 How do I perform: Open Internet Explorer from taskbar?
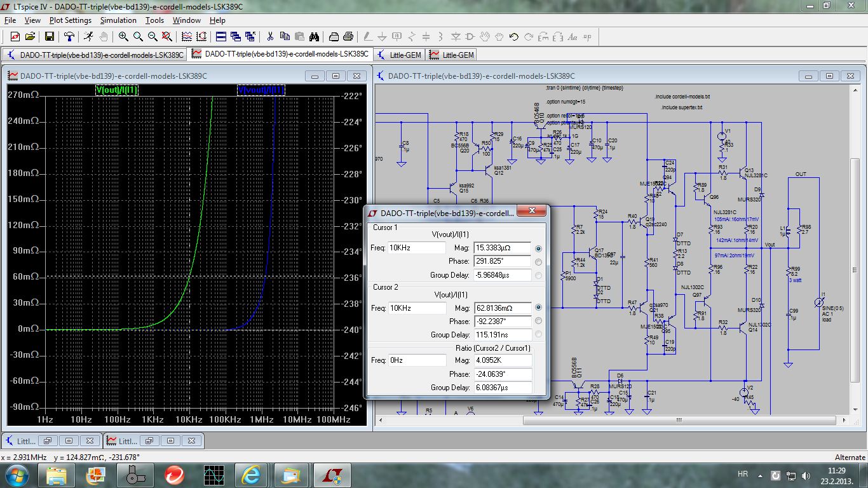(x=252, y=475)
